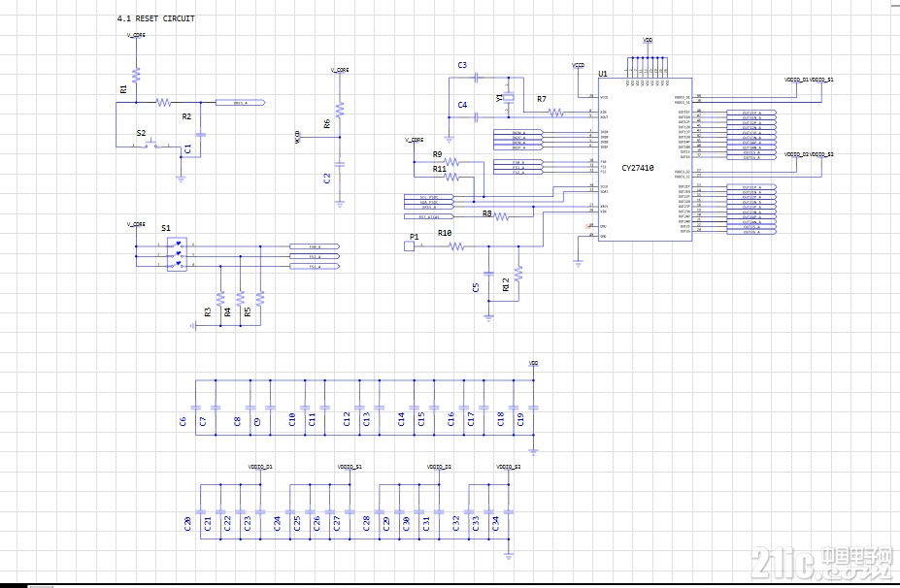Click the C11 capacitor label

coord(312,419)
